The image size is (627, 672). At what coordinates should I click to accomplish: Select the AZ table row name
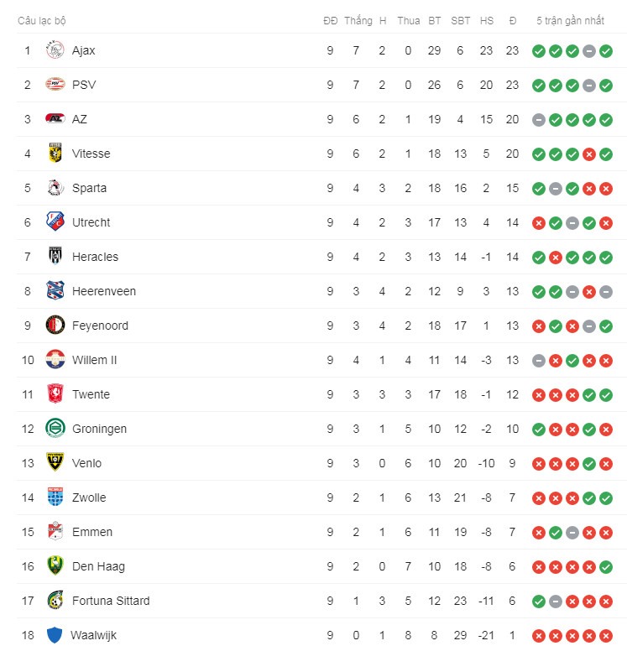(80, 119)
